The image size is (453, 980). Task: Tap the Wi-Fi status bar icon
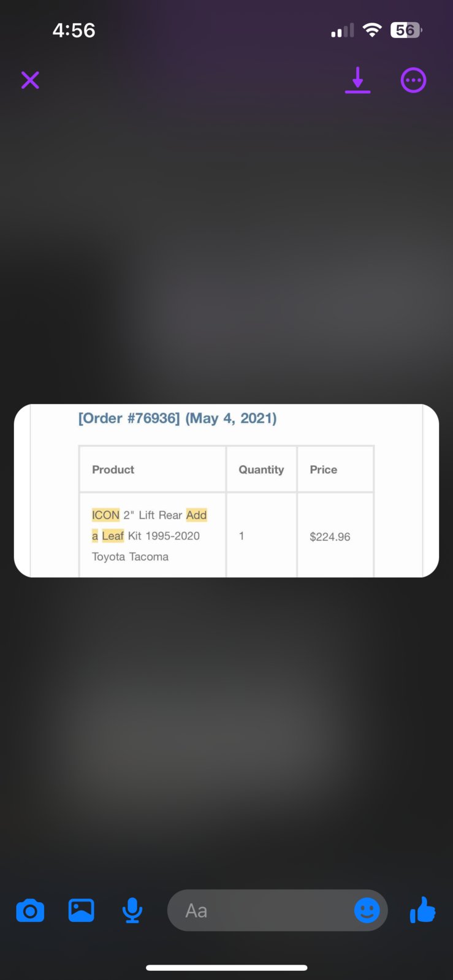pos(372,30)
